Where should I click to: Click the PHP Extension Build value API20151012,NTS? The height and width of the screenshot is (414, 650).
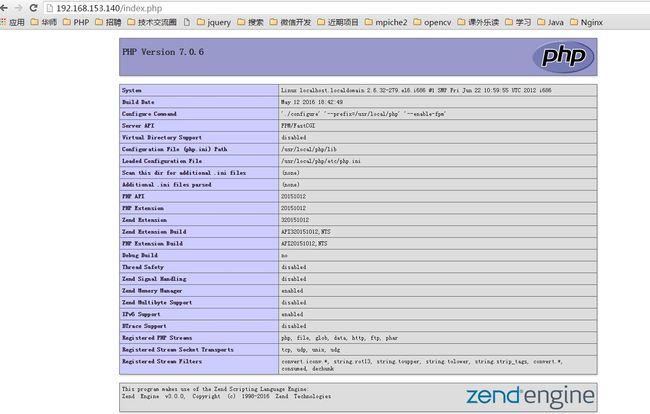coord(304,244)
